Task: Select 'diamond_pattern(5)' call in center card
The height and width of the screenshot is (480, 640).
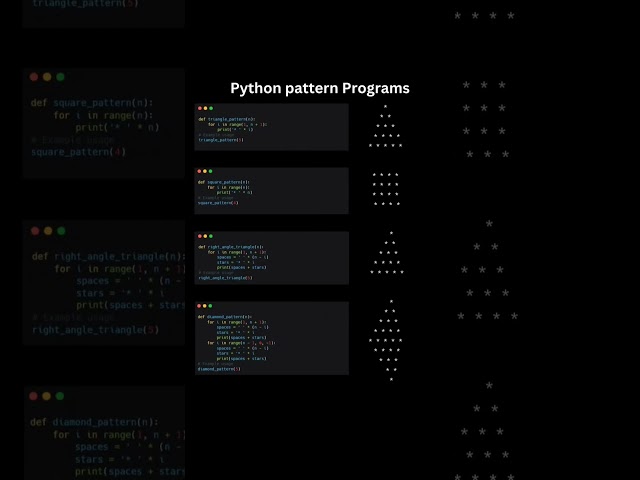Action: point(219,369)
